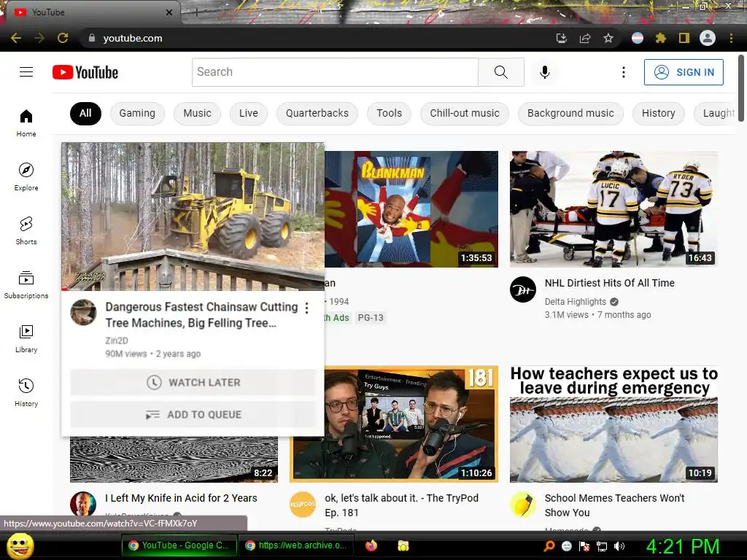The height and width of the screenshot is (560, 747).
Task: Open Library in sidebar
Action: tap(26, 338)
